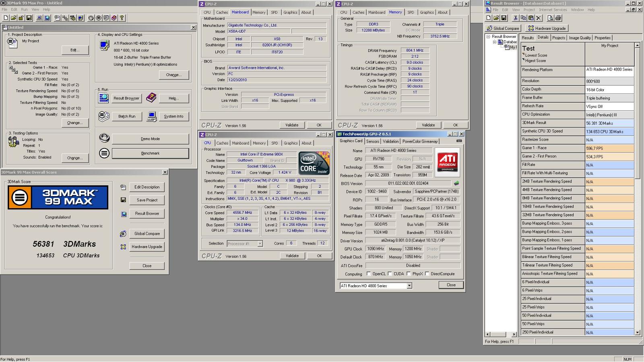Click Batch Run stacked pages icon
The width and height of the screenshot is (644, 362).
coord(104,116)
